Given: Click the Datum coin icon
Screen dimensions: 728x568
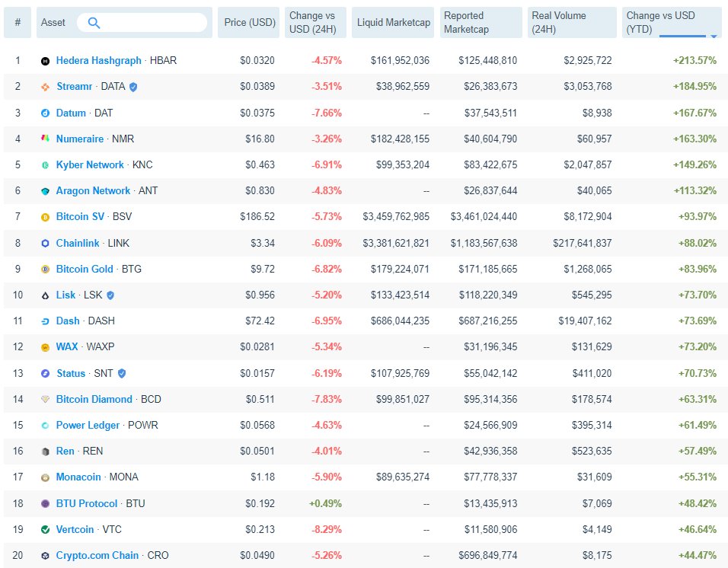Looking at the screenshot, I should tap(45, 113).
